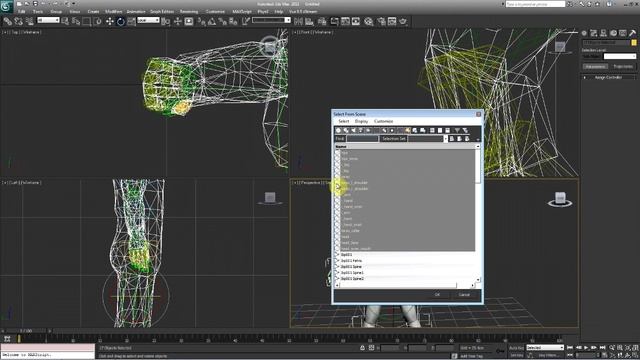Open the 3ds Max application button
The image size is (640, 360).
click(x=7, y=7)
